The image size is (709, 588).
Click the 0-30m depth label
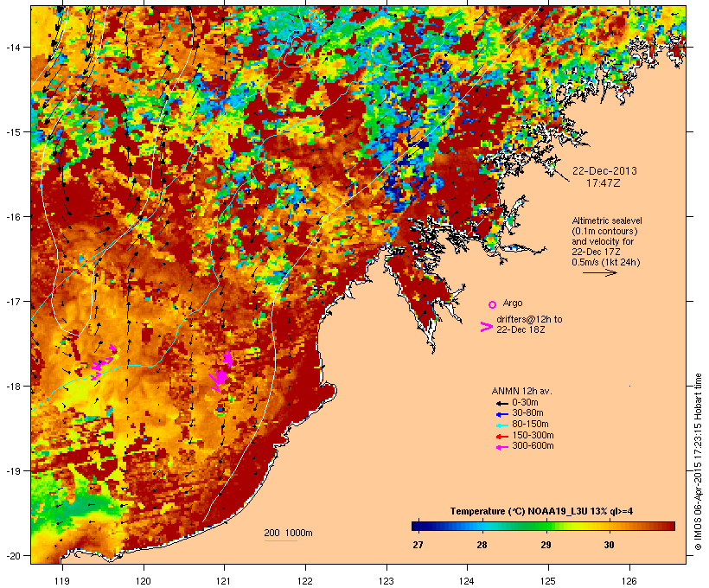pos(525,402)
